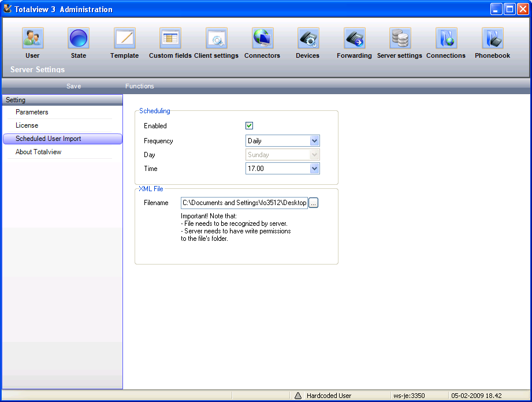532x402 pixels.
Task: Click the ws-je:3350 server status entry
Action: (x=409, y=396)
